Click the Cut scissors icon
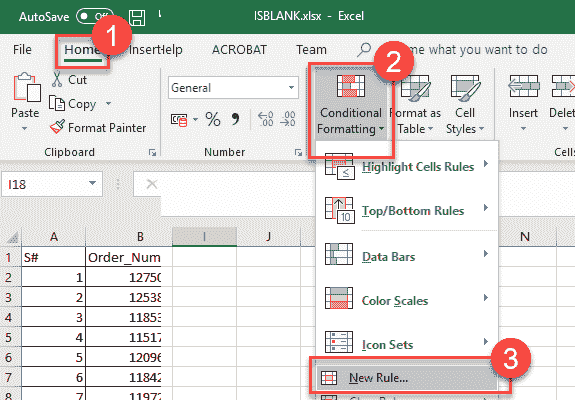575x400 pixels. 57,79
